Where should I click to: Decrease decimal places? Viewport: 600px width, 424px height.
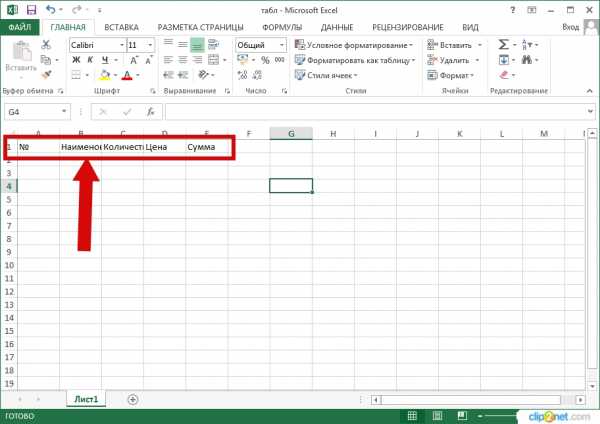pyautogui.click(x=257, y=75)
